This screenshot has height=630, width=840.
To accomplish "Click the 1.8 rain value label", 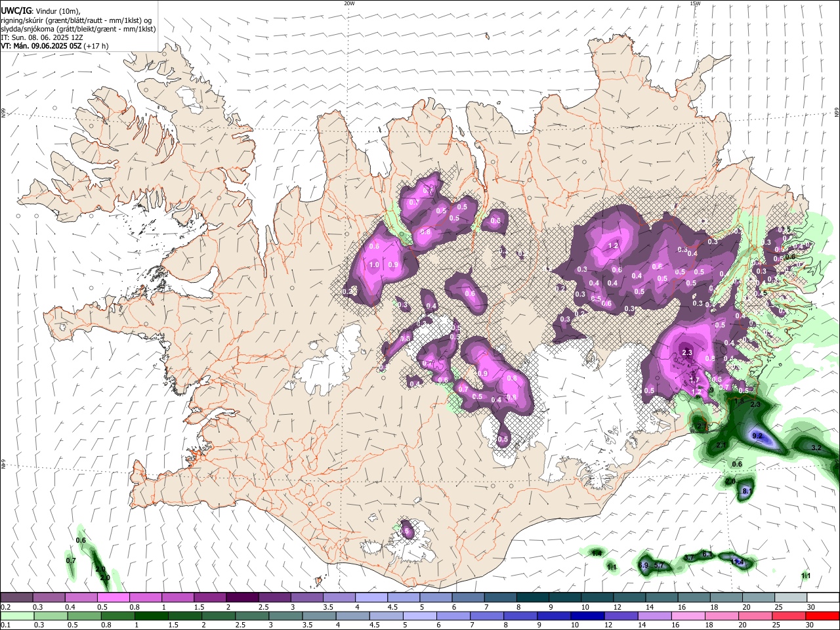I will tap(738, 401).
